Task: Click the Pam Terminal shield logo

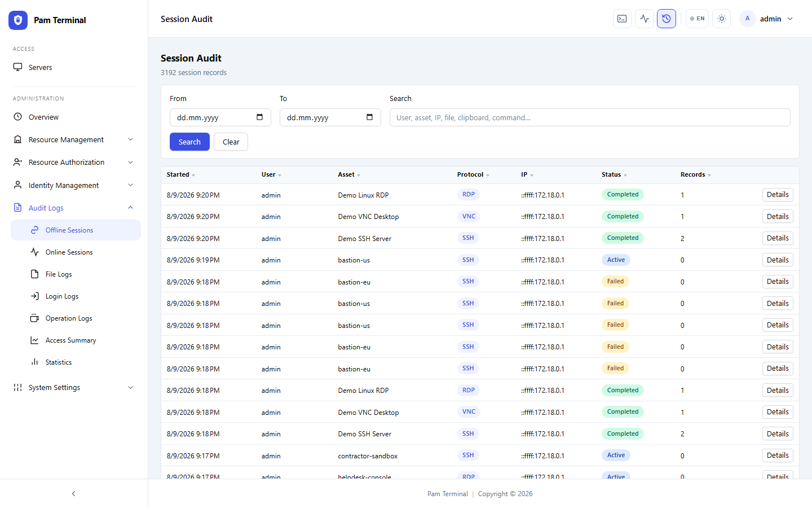Action: coord(18,20)
